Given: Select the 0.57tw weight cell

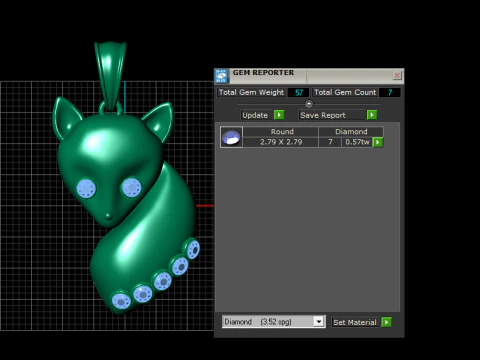Looking at the screenshot, I should pos(357,142).
